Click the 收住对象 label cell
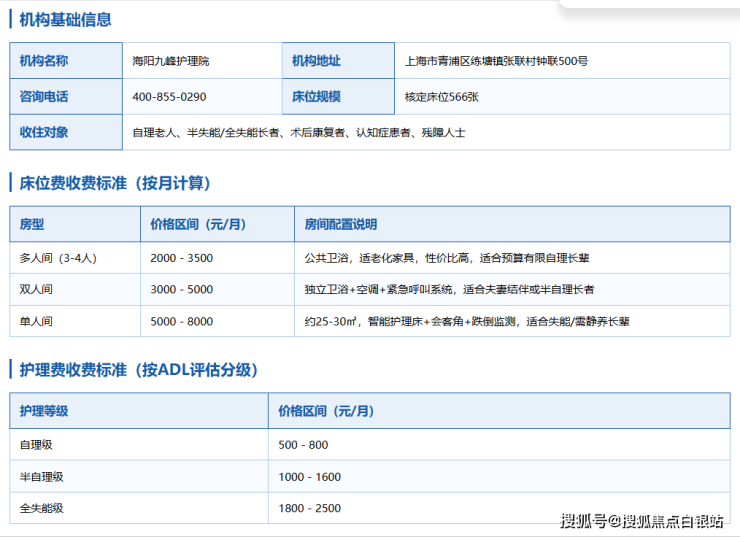This screenshot has width=740, height=537. [66, 132]
